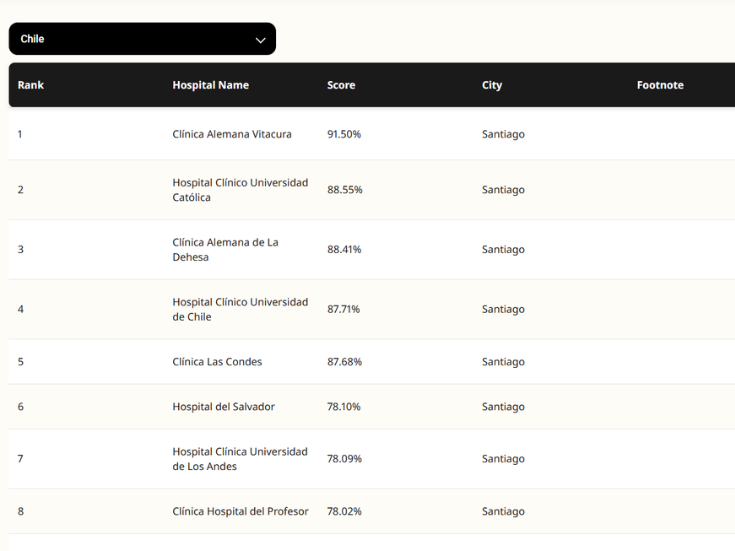735x551 pixels.
Task: Select the Hospital del Salvador row name
Action: pyautogui.click(x=223, y=407)
